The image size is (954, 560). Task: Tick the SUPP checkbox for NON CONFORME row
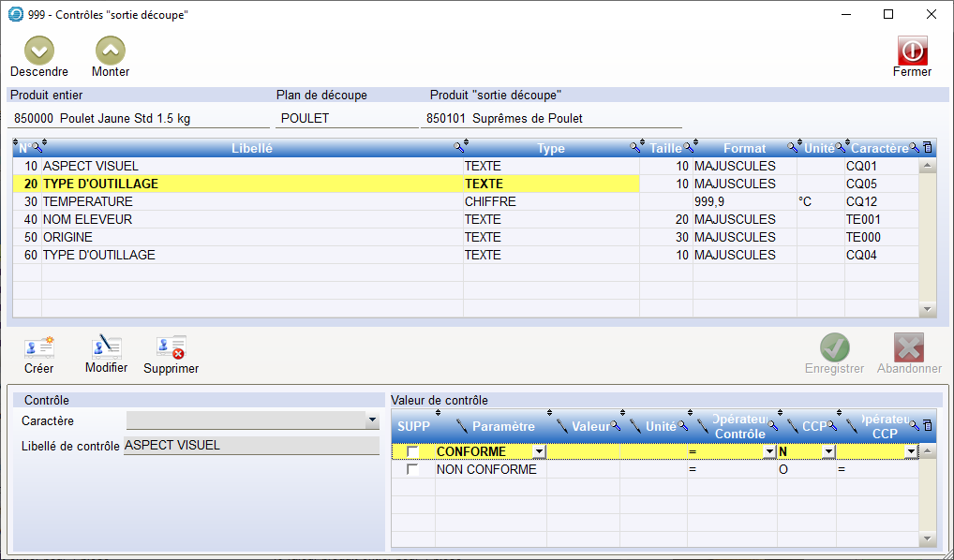click(412, 470)
